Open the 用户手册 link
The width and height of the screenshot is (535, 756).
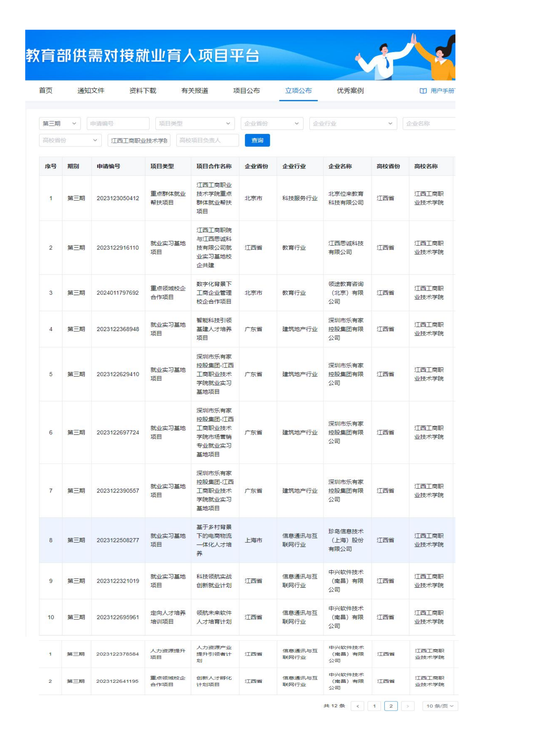pos(442,91)
